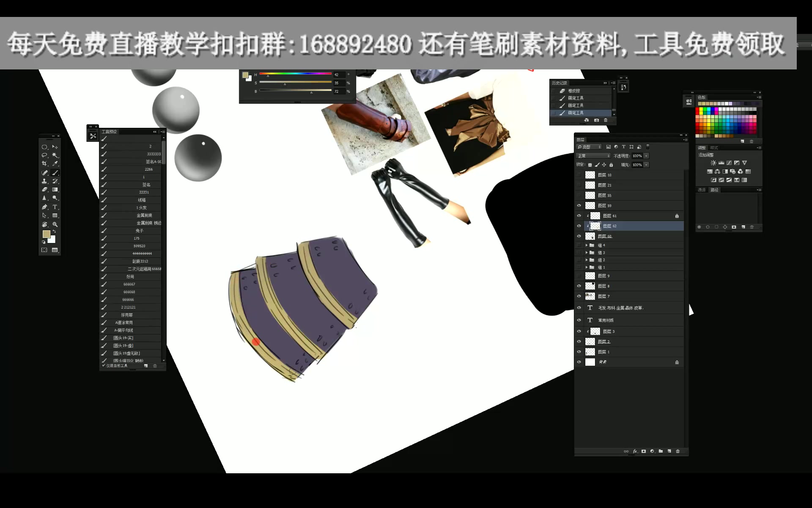Screen dimensions: 812x508
Task: Select the Clone Stamp tool
Action: tap(44, 181)
